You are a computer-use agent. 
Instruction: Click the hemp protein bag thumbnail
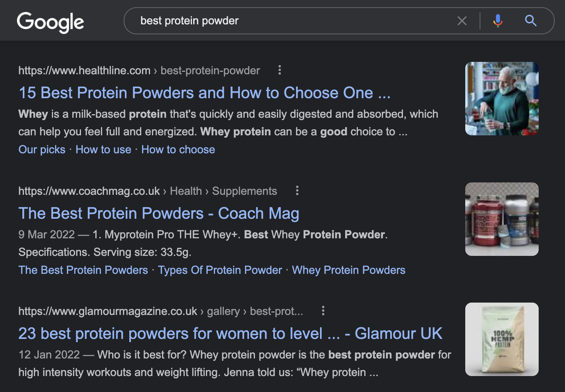(x=502, y=339)
